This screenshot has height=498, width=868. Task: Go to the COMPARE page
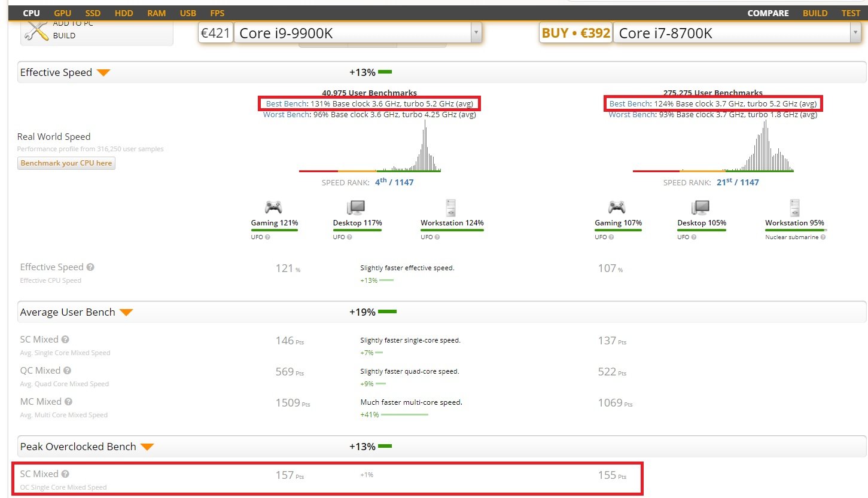(x=768, y=13)
